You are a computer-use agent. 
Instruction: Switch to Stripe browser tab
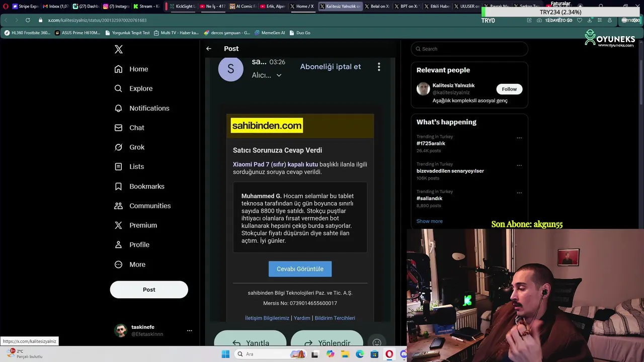(25, 6)
